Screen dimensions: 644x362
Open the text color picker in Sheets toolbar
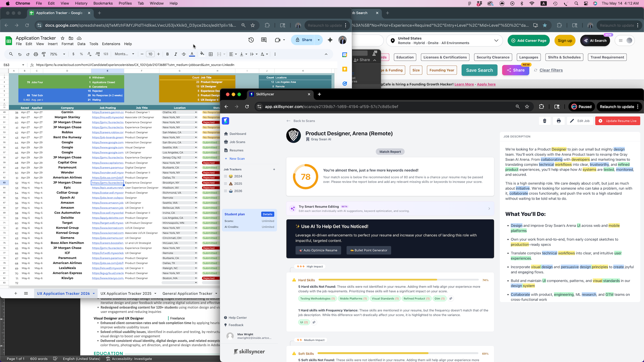tap(192, 54)
